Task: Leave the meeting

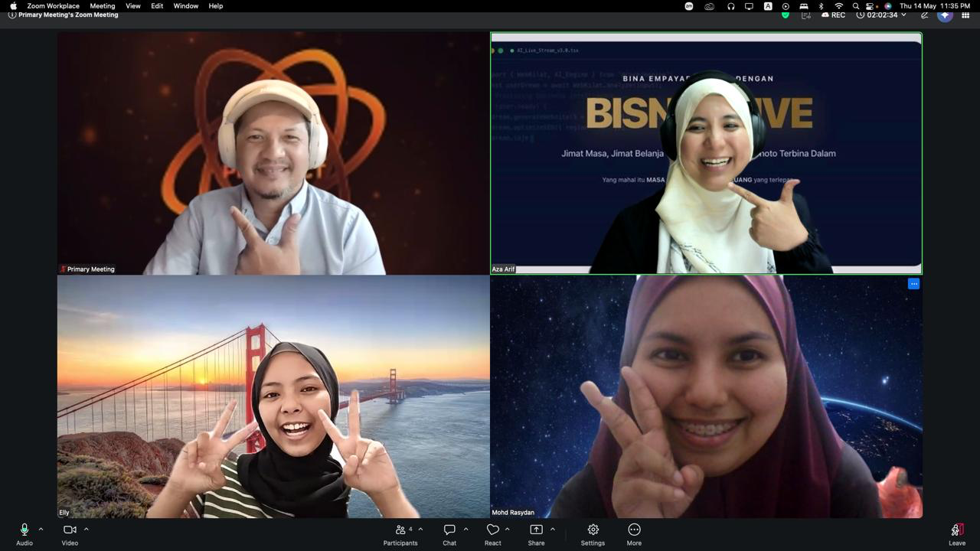Action: [957, 534]
